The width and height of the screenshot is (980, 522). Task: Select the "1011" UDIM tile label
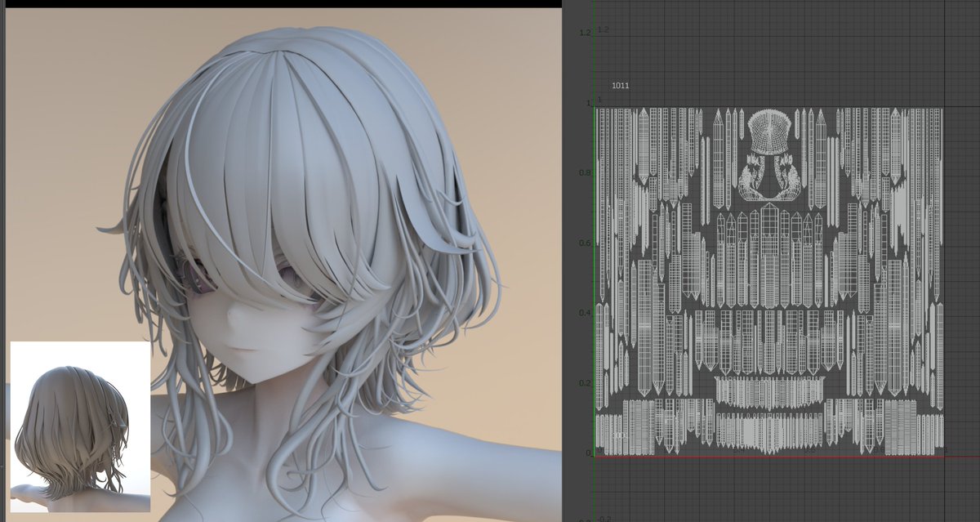click(x=621, y=86)
